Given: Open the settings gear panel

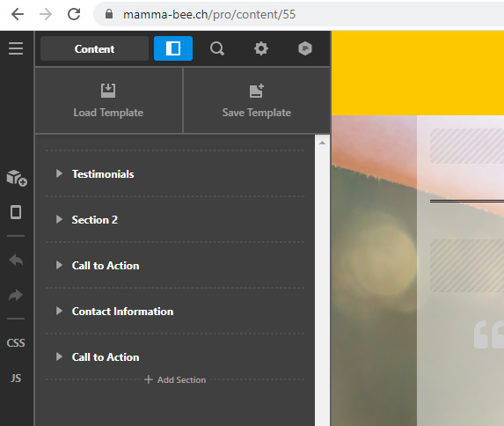Looking at the screenshot, I should click(261, 48).
